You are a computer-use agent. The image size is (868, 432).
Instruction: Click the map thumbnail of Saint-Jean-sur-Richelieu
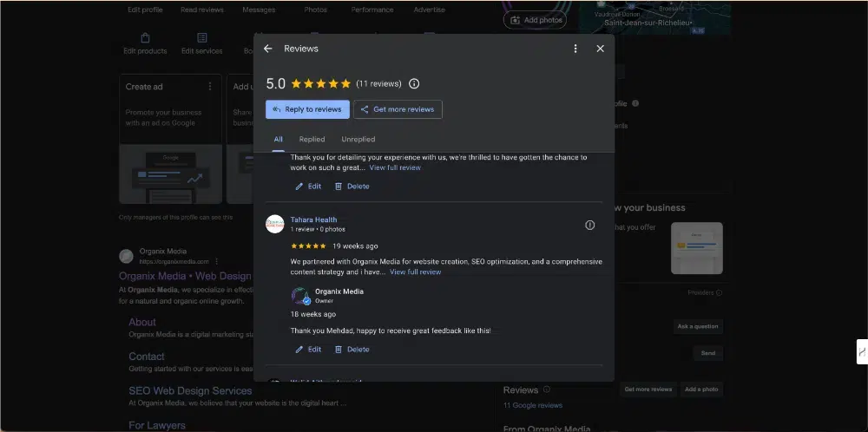pyautogui.click(x=655, y=17)
